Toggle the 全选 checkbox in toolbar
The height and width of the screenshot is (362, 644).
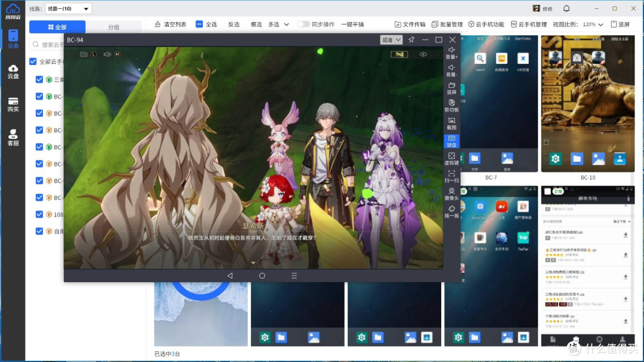click(x=199, y=24)
